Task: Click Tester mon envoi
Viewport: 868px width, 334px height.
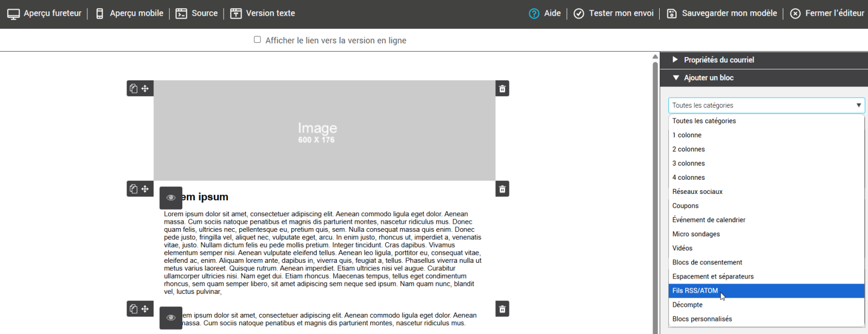Action: click(614, 14)
